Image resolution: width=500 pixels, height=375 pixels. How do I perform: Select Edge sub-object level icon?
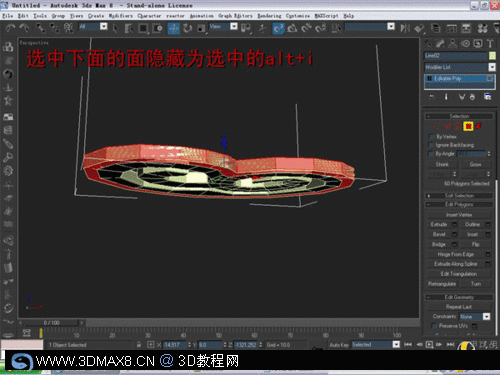pos(447,126)
